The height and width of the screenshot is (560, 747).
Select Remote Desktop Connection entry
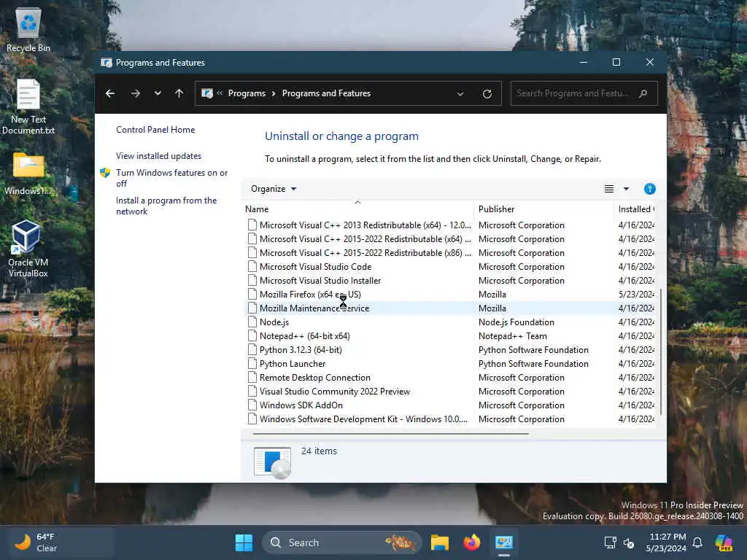point(450,377)
